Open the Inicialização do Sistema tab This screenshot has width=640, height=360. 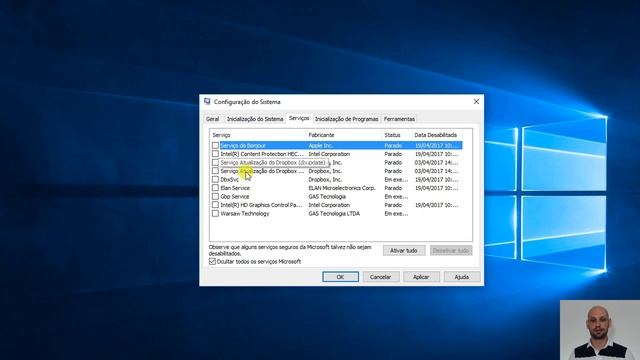(255, 119)
